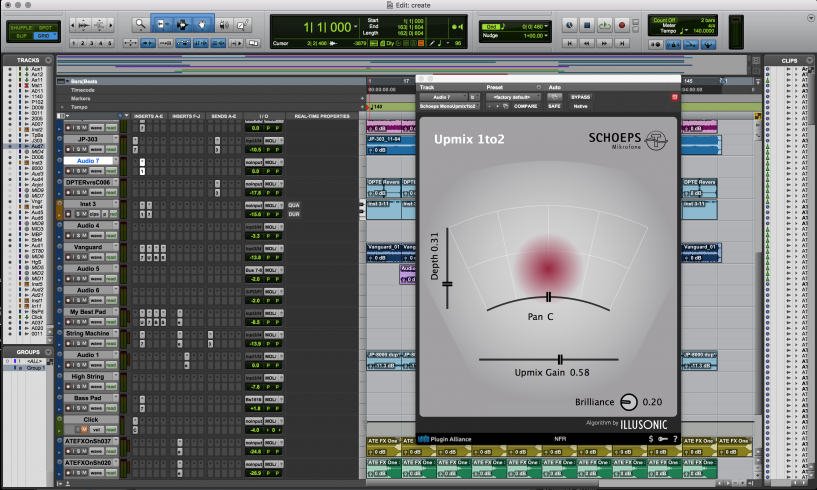Click the Pan arc slider handle
Screen dimensions: 817x490
coord(548,297)
